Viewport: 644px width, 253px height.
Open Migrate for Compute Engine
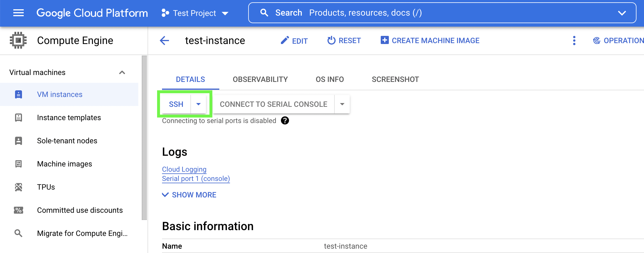pos(69,233)
